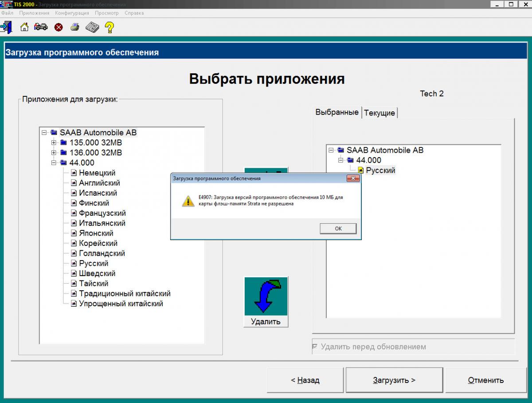Collapse SAAB Automobile AB node in the left tree
The width and height of the screenshot is (532, 403).
point(44,132)
